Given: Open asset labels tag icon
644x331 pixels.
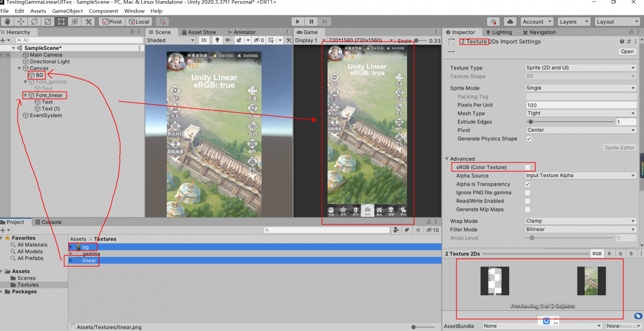Looking at the screenshot, I should coord(637,316).
